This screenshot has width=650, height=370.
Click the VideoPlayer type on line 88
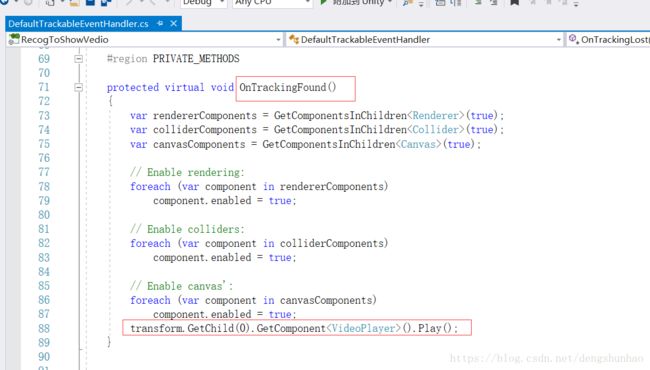pos(363,328)
